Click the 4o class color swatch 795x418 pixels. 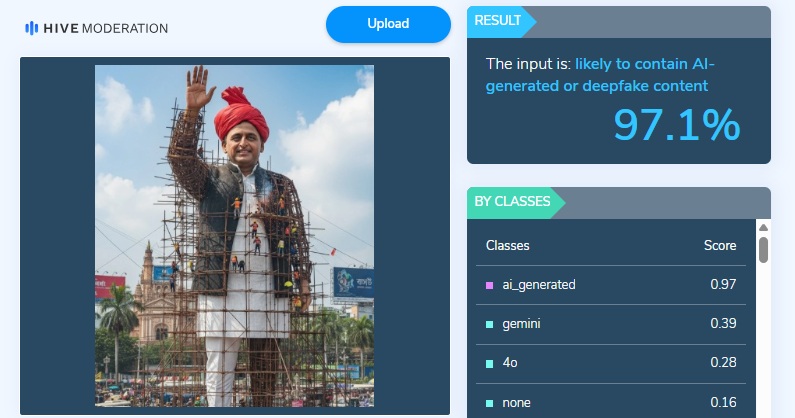coord(489,363)
